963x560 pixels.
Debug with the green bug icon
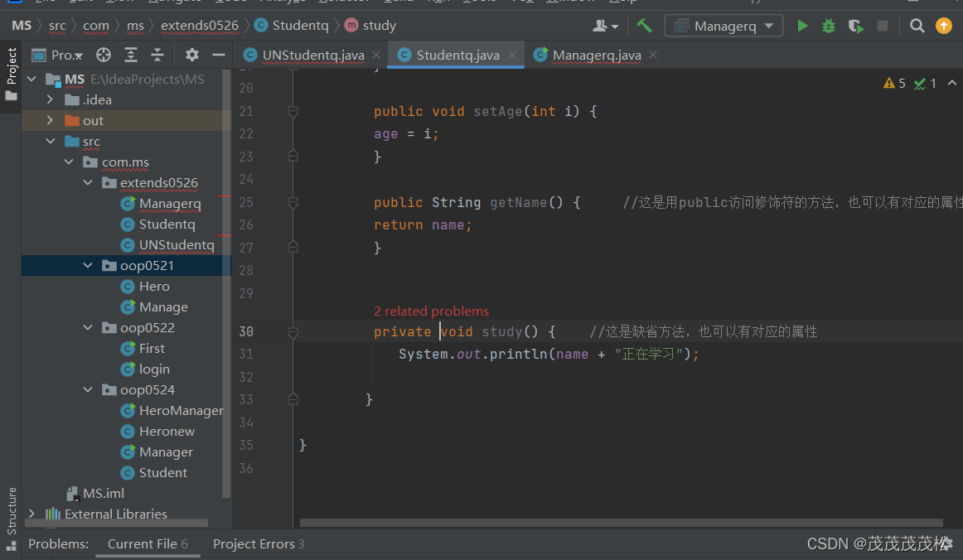pyautogui.click(x=829, y=26)
